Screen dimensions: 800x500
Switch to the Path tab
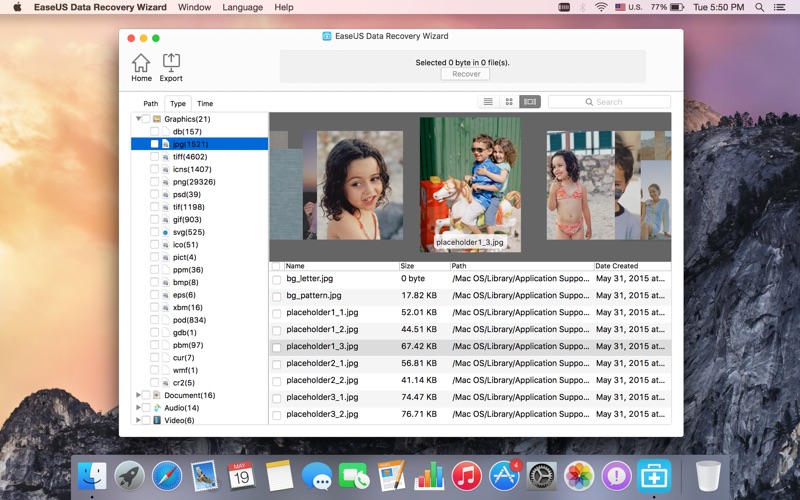pos(150,103)
